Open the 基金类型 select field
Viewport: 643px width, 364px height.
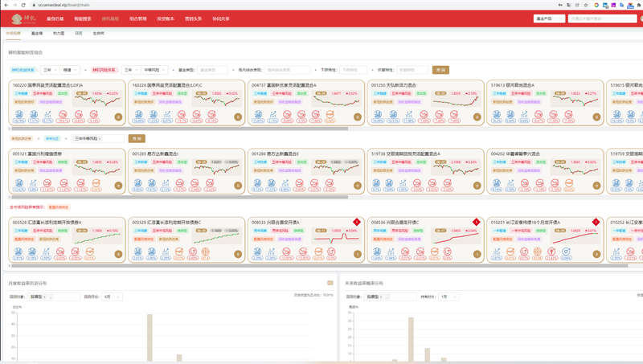click(x=212, y=70)
